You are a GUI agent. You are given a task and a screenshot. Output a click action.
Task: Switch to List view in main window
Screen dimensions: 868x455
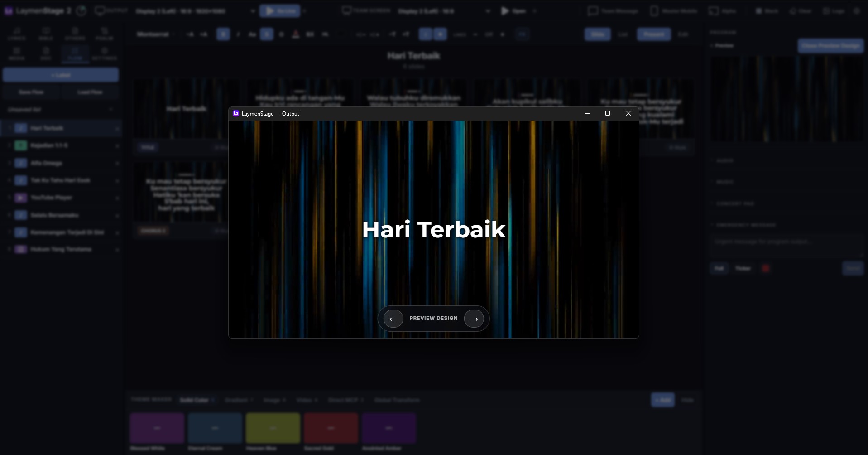click(623, 34)
